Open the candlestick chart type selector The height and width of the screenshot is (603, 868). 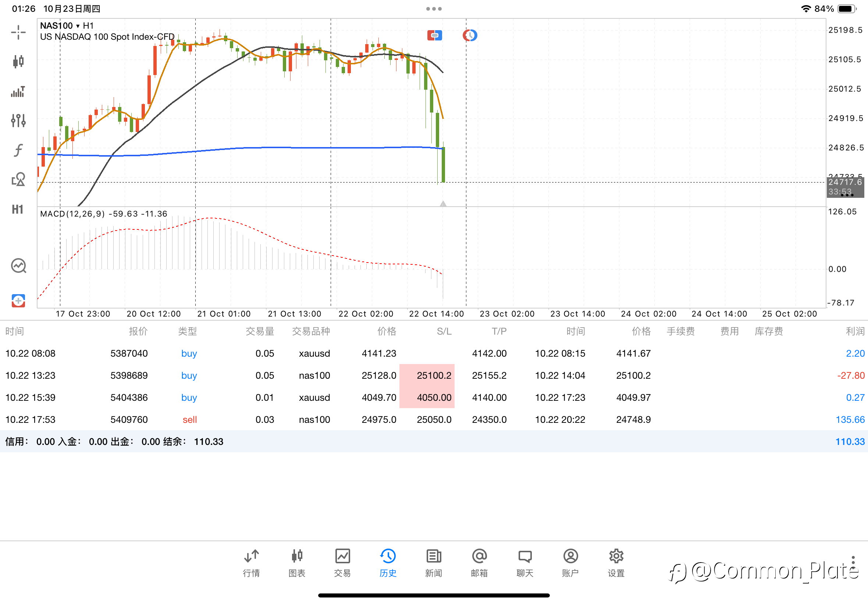point(18,61)
